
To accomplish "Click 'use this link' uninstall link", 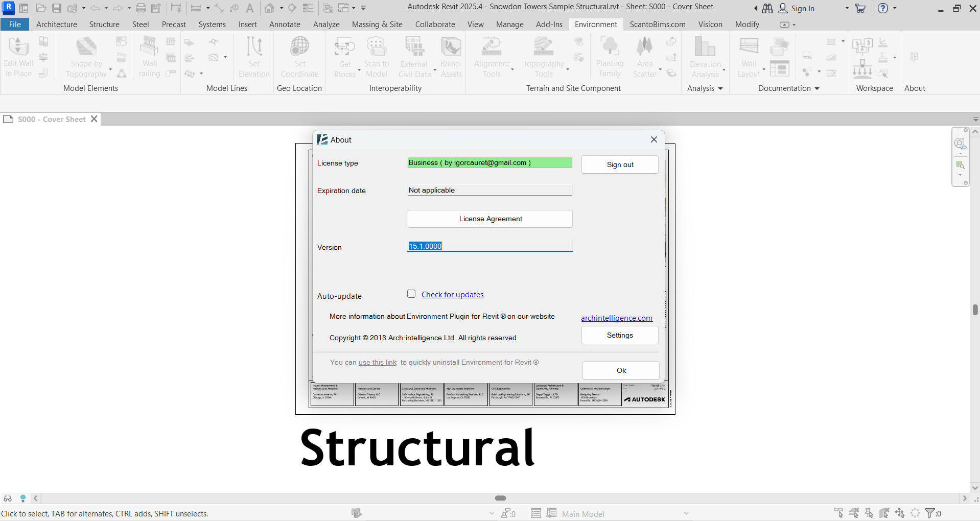I will coord(378,362).
